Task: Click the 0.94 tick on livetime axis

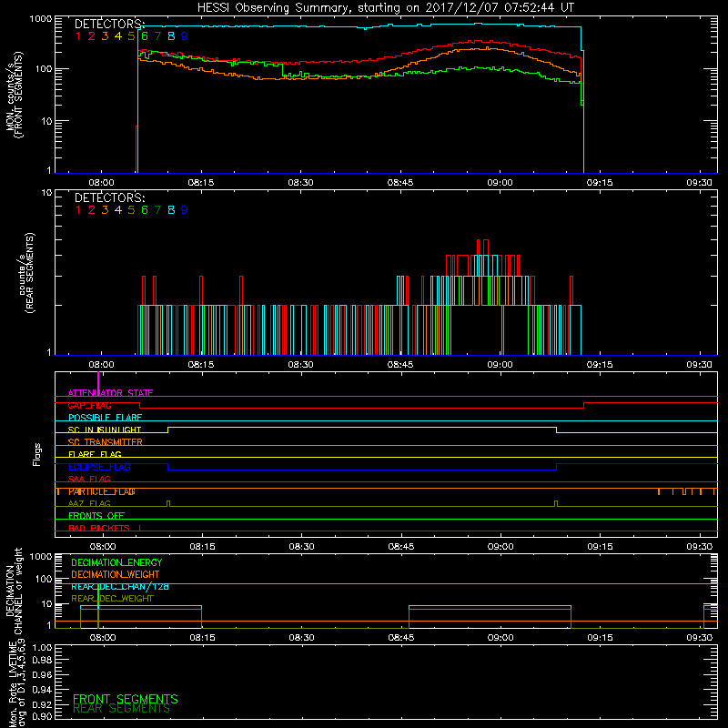Action: (x=42, y=690)
